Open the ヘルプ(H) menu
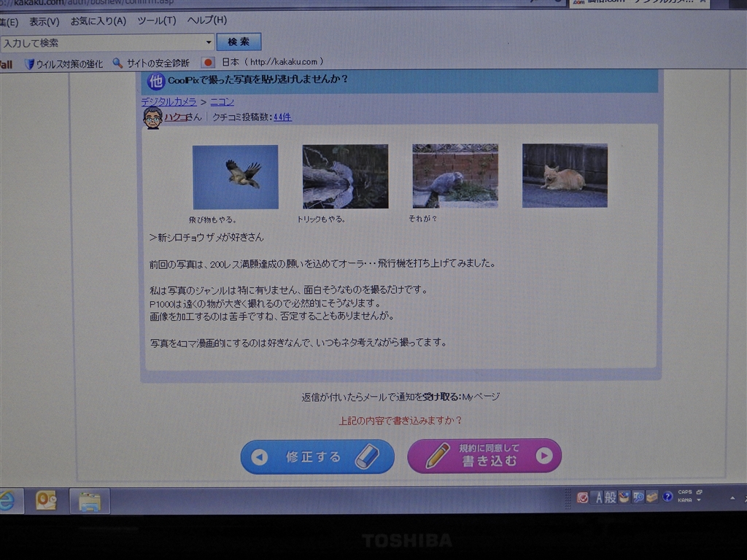Viewport: 747px width, 560px height. coord(206,20)
